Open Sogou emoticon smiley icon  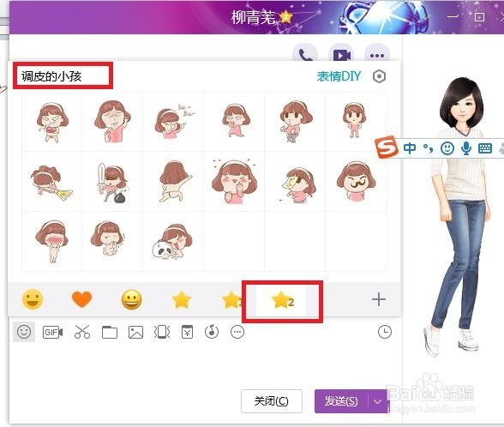pos(447,148)
